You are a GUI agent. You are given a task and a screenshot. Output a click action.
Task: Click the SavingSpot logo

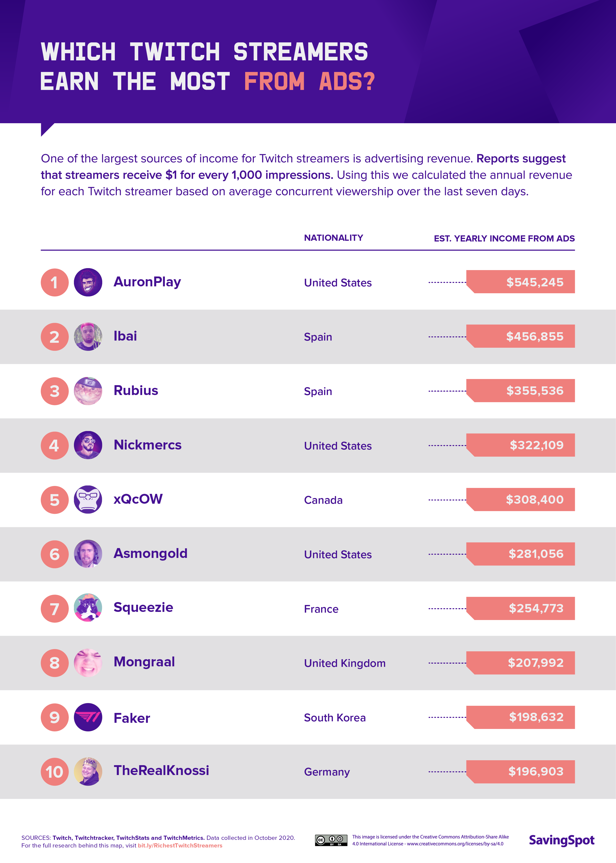click(561, 840)
